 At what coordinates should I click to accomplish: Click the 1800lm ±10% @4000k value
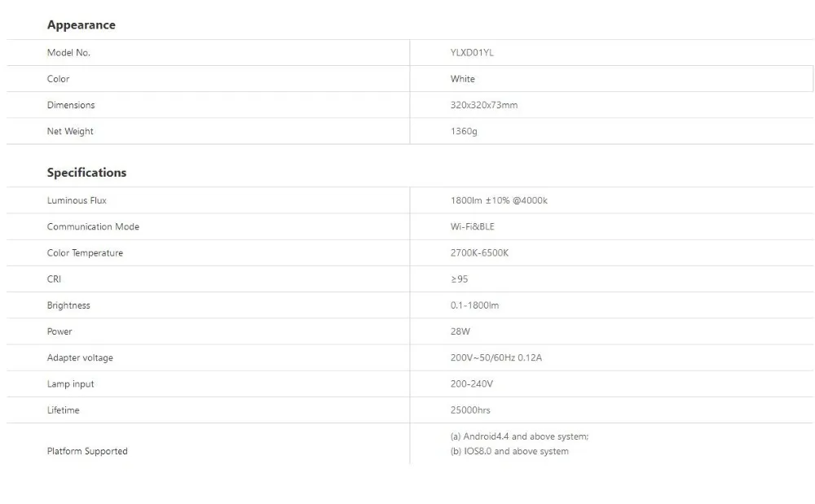499,200
